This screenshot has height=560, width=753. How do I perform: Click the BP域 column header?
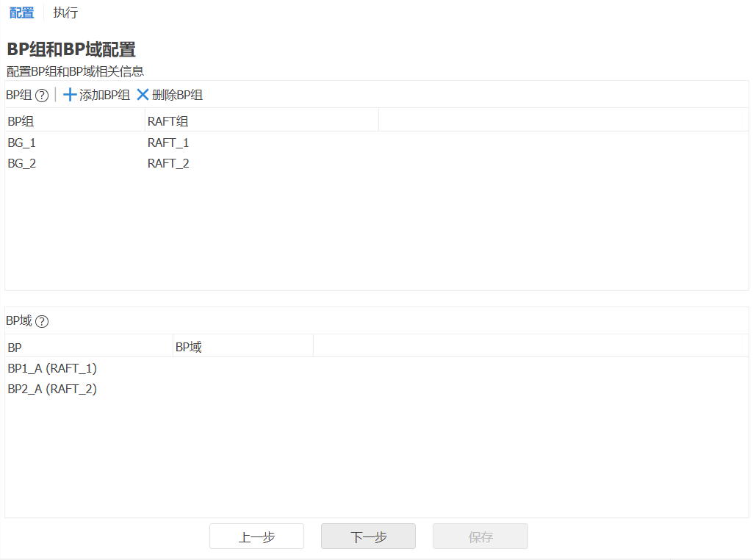tap(189, 347)
